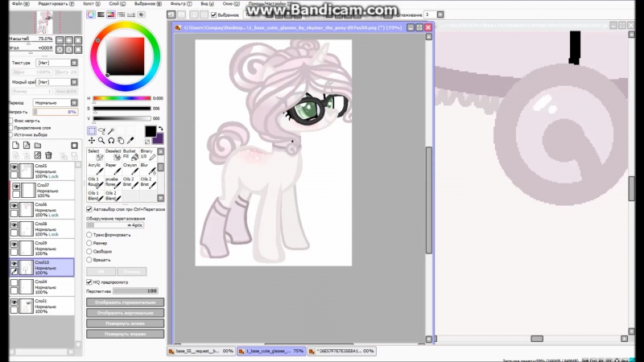The width and height of the screenshot is (644, 362).
Task: Open the Текстура dropdown
Action: click(74, 63)
